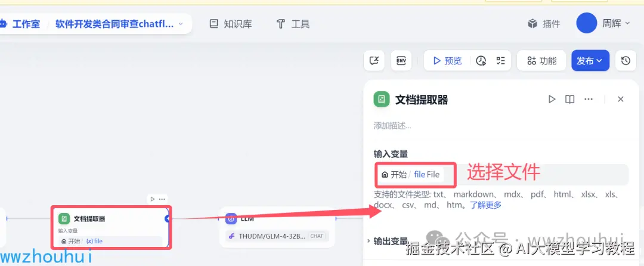644x266 pixels.
Task: Open the three-dots menu in 文档提取器 panel
Action: [589, 100]
